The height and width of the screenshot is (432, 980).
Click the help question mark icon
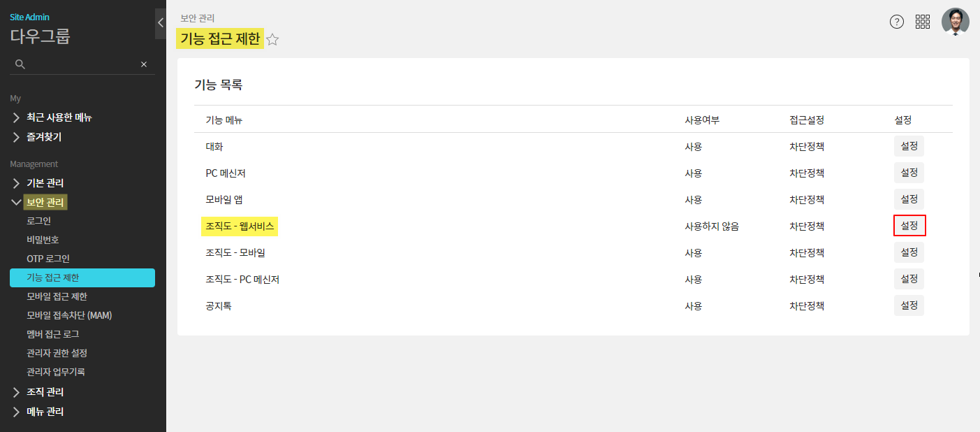click(896, 22)
